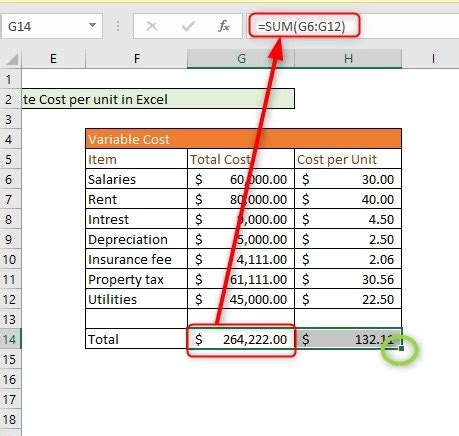Image resolution: width=459 pixels, height=436 pixels.
Task: Click the Property tax 61,111.00 cell
Action: coord(241,279)
